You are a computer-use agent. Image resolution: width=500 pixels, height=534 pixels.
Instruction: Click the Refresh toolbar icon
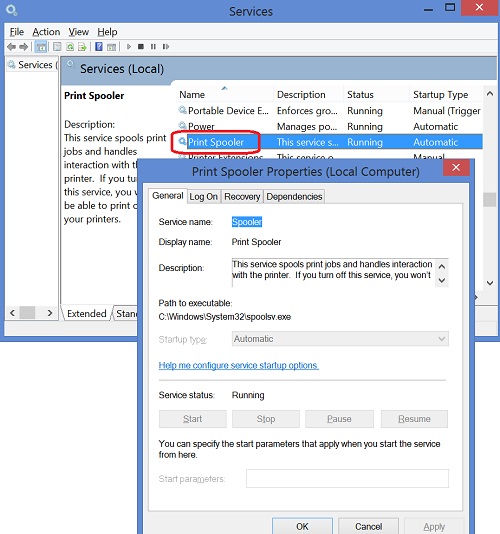coord(70,47)
